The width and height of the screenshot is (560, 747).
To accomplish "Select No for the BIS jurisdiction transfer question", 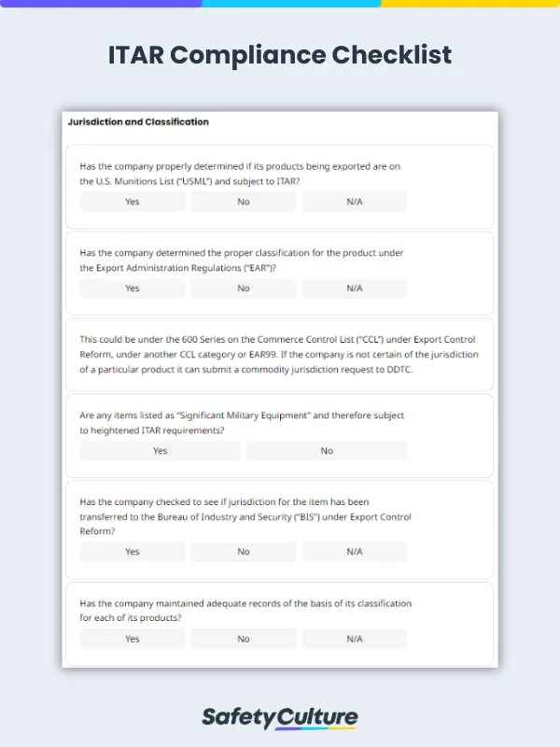I will [243, 552].
